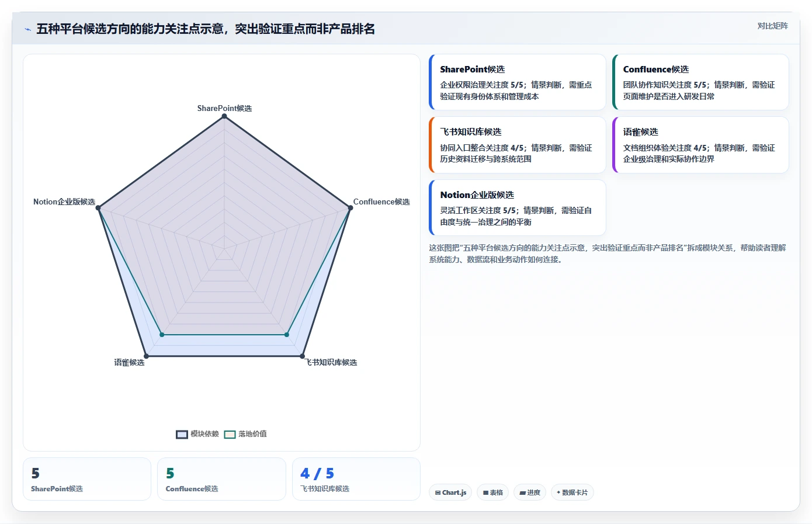Open the Notion企业版候选 info card
812x524 pixels.
517,207
